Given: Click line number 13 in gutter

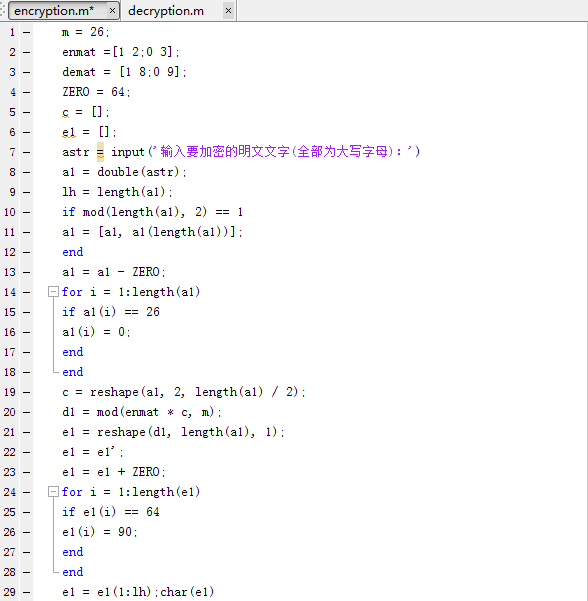Looking at the screenshot, I should pyautogui.click(x=10, y=272).
